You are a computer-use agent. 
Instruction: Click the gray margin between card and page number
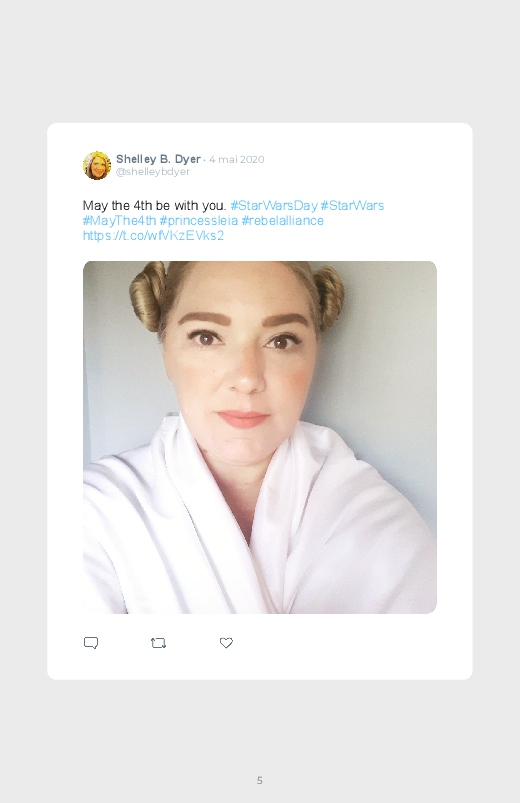click(260, 727)
